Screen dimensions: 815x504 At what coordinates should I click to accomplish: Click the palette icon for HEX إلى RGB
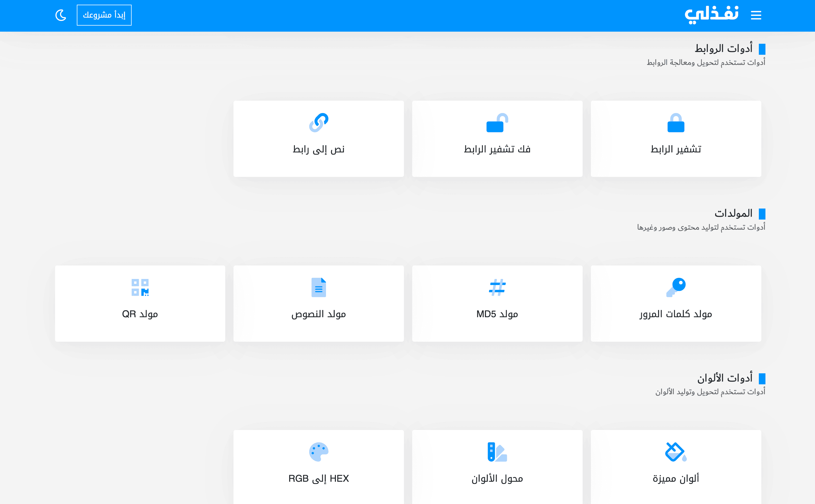click(319, 452)
